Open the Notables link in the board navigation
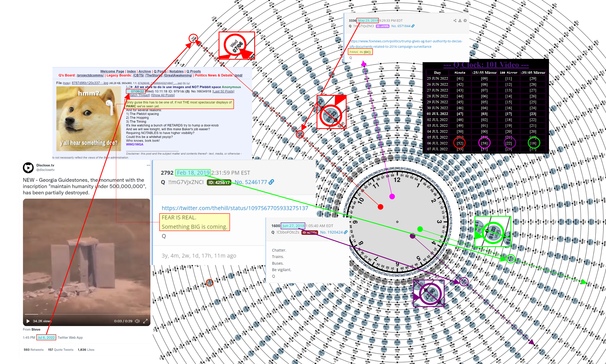The width and height of the screenshot is (606, 364). click(177, 71)
